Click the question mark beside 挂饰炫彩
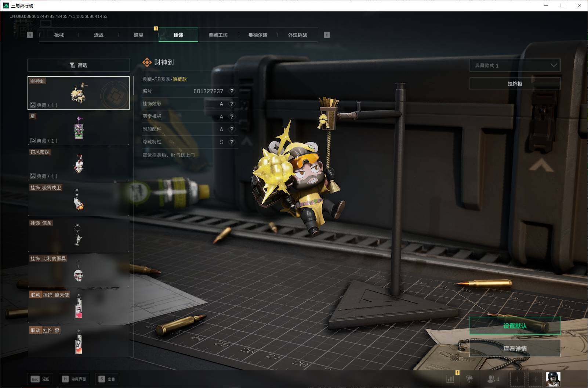588x388 pixels. tap(232, 104)
